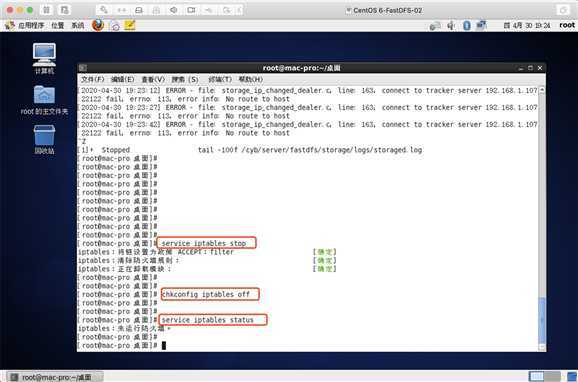The width and height of the screenshot is (578, 382).
Task: Click the GNOME foot Applications icon
Action: (x=10, y=25)
